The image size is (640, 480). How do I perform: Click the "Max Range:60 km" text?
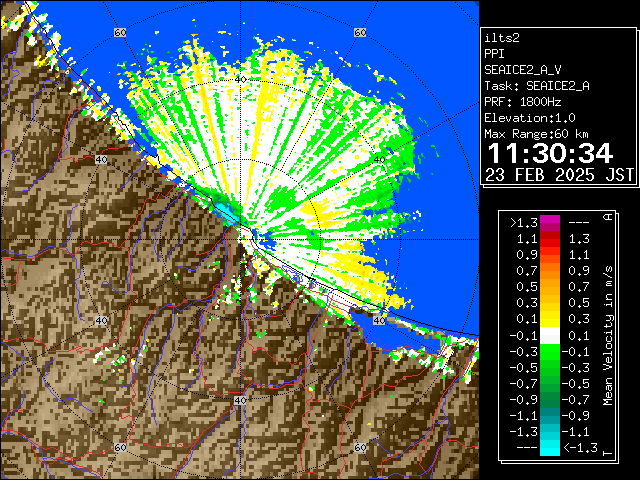537,134
